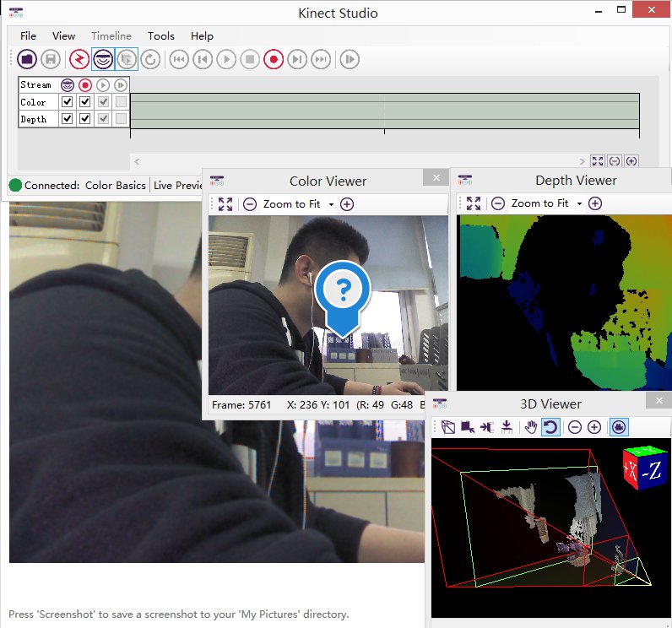Click the Stream header play icon
Screen dimensions: 672x628
click(x=103, y=85)
